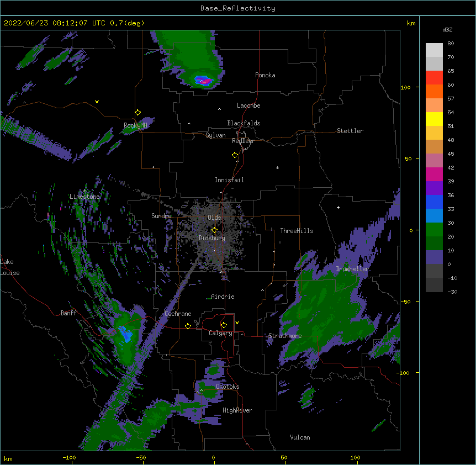Image resolution: width=476 pixels, height=465 pixels.
Task: Click the 39 dBZ purple legend swatch
Action: 434,188
